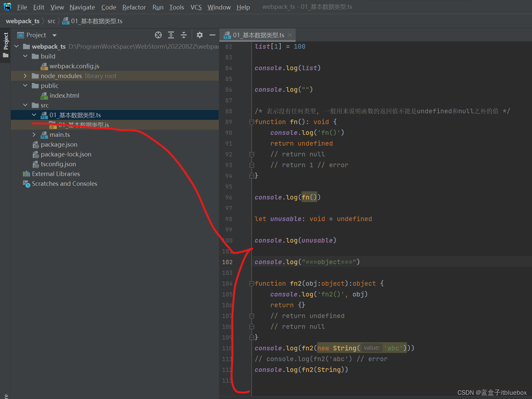Click the locate file (crosshair) icon in Project panel
532x399 pixels.
[x=158, y=35]
